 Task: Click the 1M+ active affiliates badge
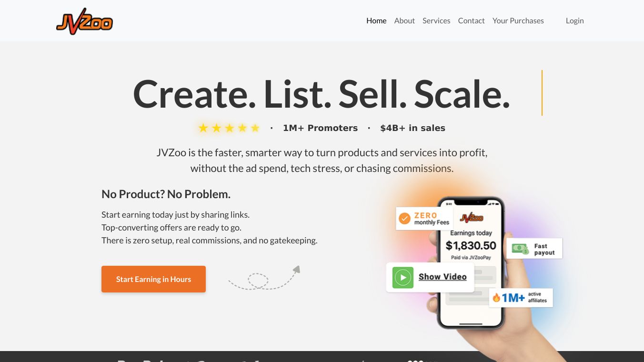521,298
